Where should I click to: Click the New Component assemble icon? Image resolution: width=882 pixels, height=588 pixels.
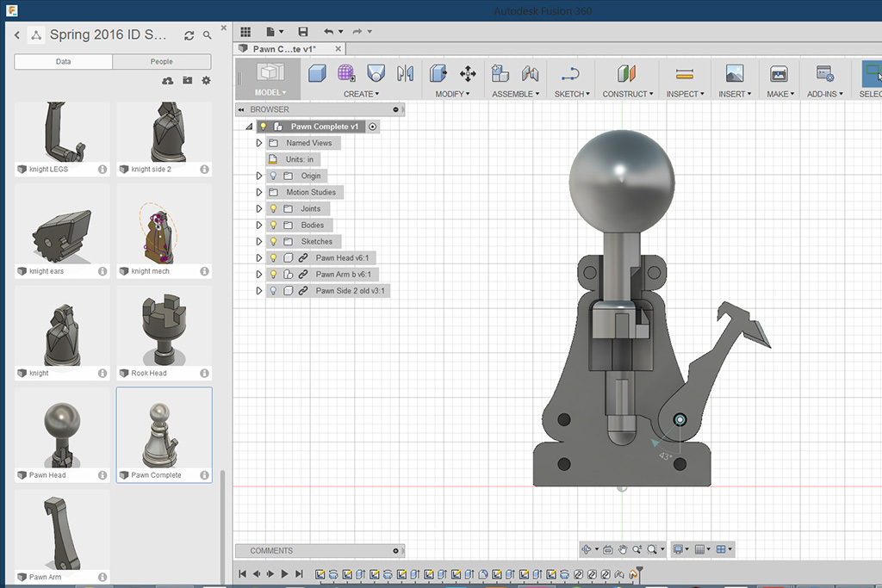pyautogui.click(x=500, y=74)
